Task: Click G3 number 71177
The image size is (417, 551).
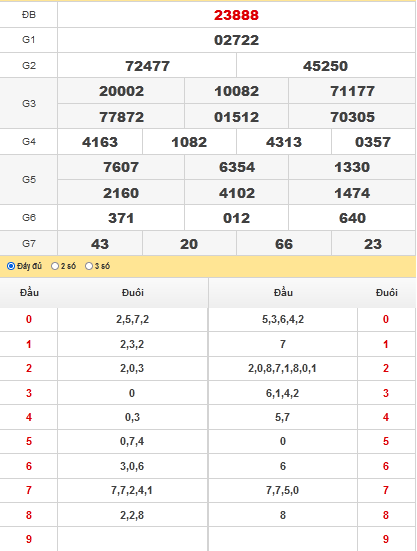Action: 352,91
